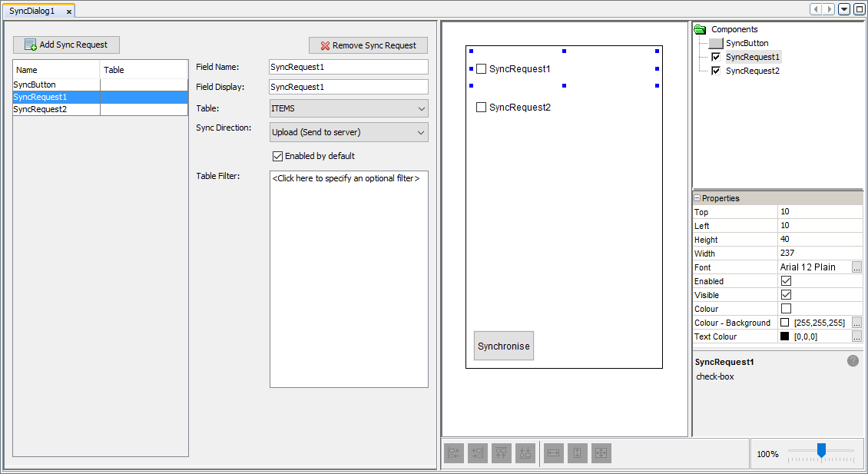Click the align top edges icon
The height and width of the screenshot is (474, 868).
502,453
